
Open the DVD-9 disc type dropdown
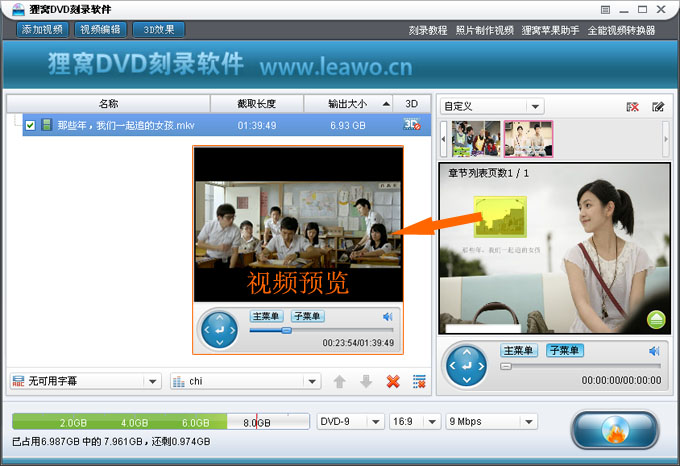tap(350, 421)
